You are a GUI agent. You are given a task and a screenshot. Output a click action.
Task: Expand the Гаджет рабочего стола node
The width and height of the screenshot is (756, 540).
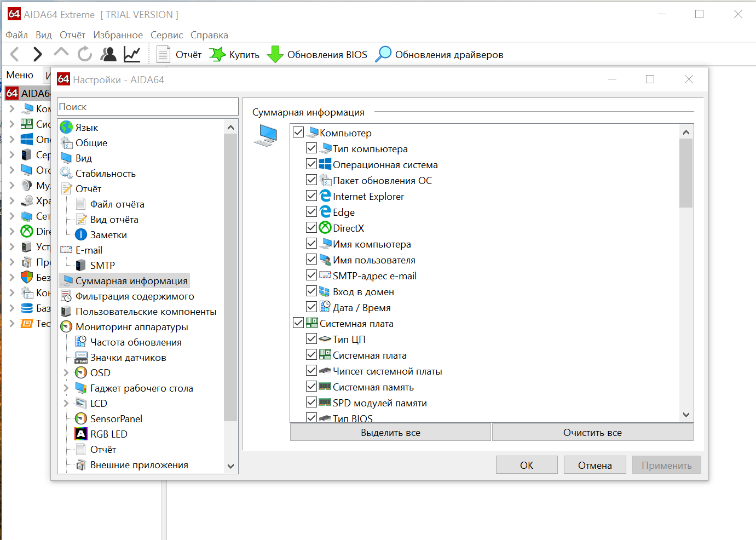pyautogui.click(x=66, y=388)
